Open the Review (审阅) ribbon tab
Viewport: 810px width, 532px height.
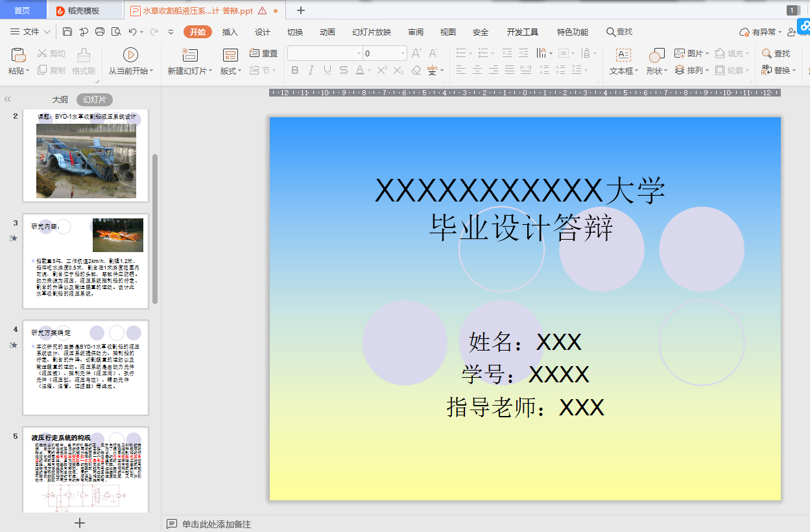pos(416,32)
